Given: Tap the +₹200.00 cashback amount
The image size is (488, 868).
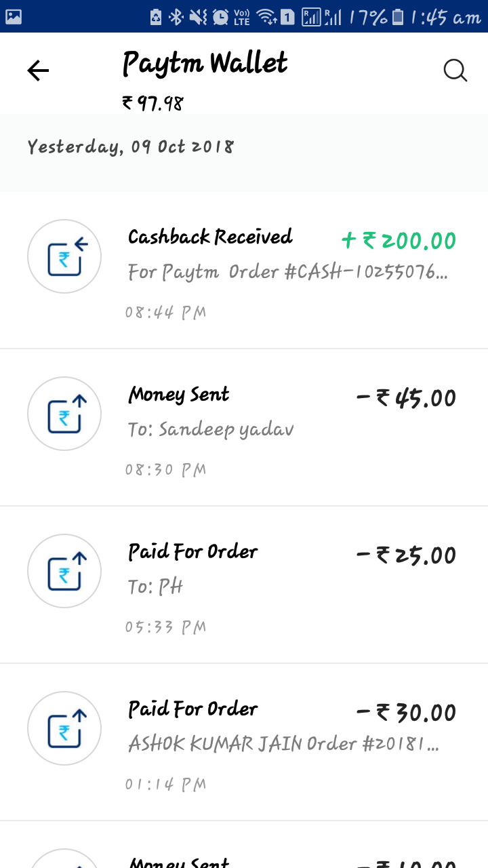Looking at the screenshot, I should [399, 240].
